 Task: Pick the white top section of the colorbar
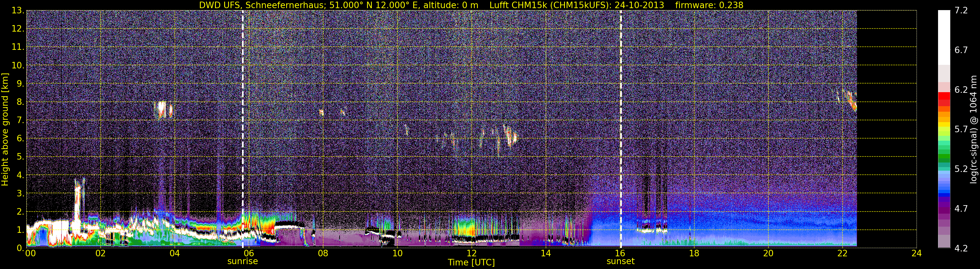(x=944, y=37)
